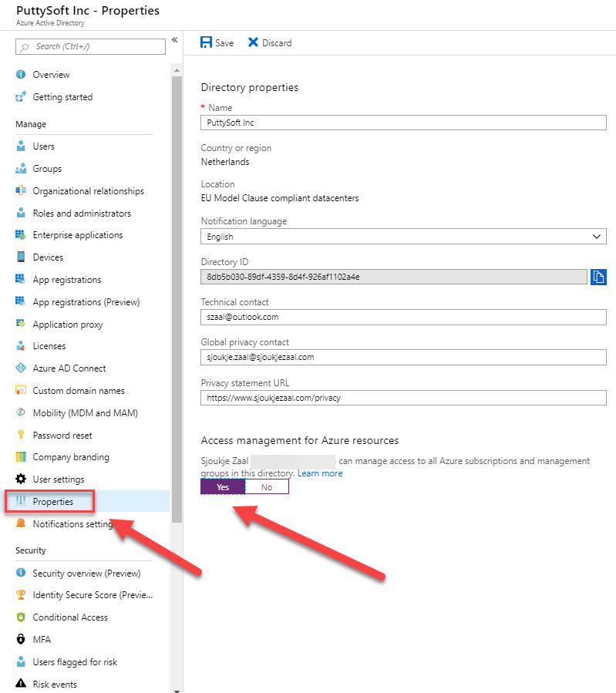Viewport: 616px width, 693px height.
Task: Click the Netherlands country value text
Action: tap(225, 162)
